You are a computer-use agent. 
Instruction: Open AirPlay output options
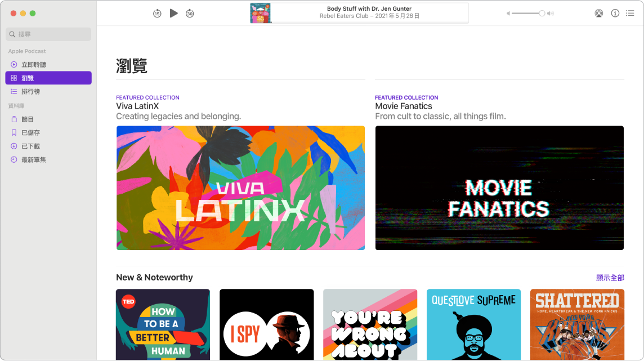click(598, 14)
